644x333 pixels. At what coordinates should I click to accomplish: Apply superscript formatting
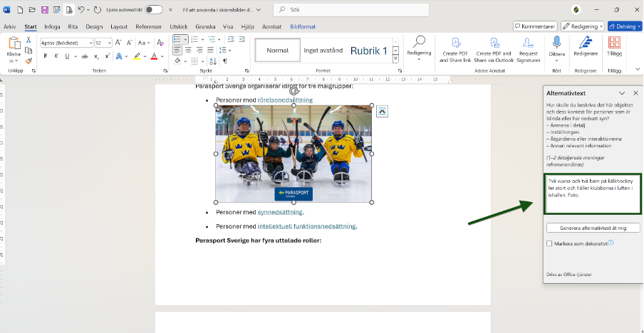(x=107, y=56)
